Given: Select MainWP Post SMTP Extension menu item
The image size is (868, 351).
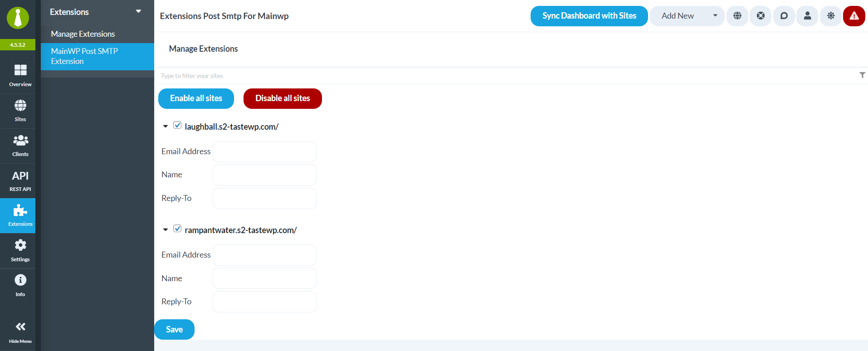Looking at the screenshot, I should click(x=98, y=56).
